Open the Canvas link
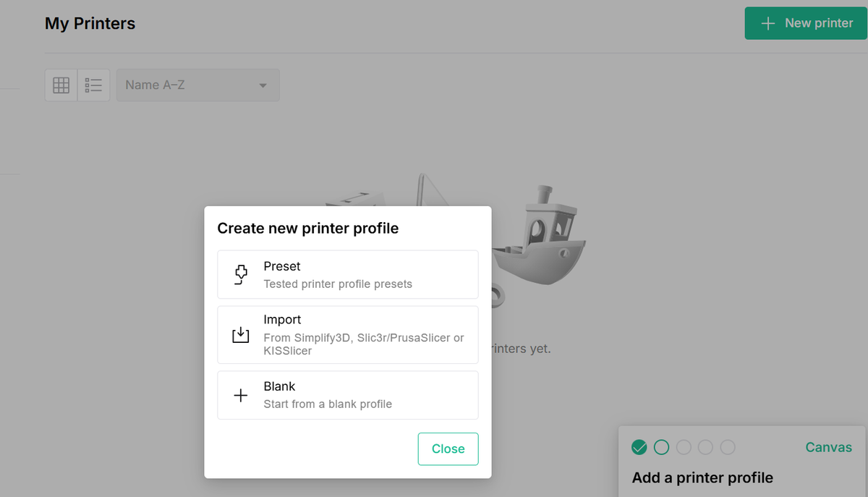 [x=828, y=447]
